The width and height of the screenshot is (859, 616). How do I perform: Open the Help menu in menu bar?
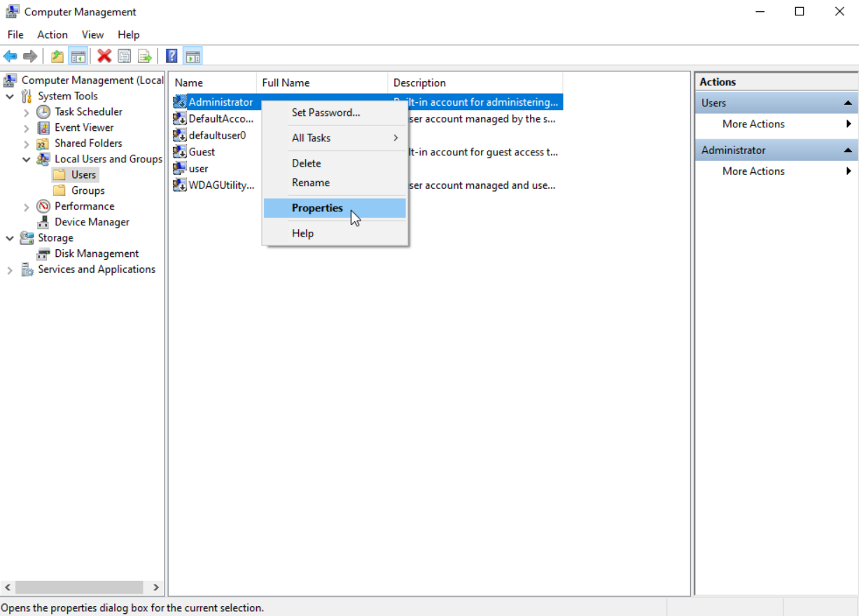click(x=129, y=34)
